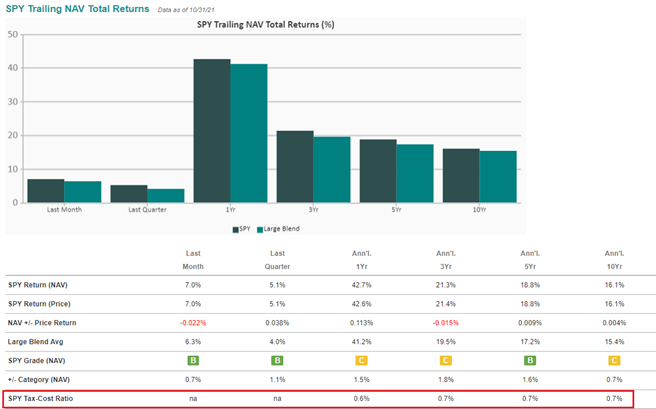This screenshot has height=409, width=656.
Task: Click the 3Yr SPY grade C badge
Action: pos(446,360)
